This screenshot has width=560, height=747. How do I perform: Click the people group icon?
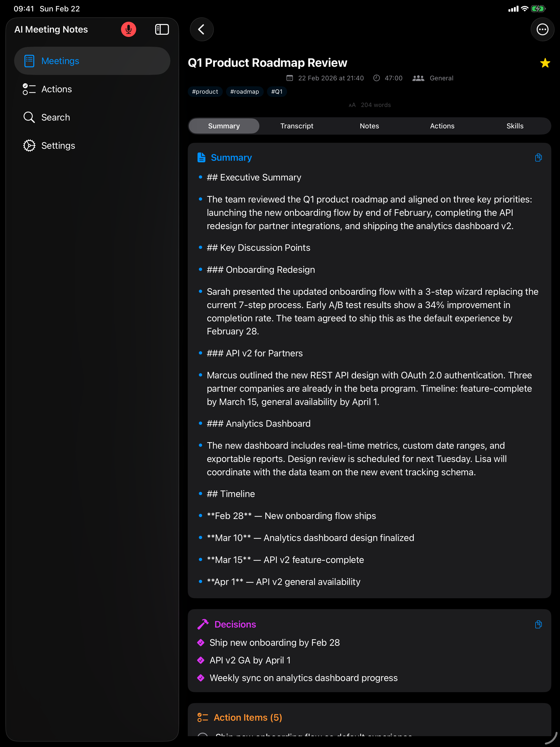tap(418, 78)
